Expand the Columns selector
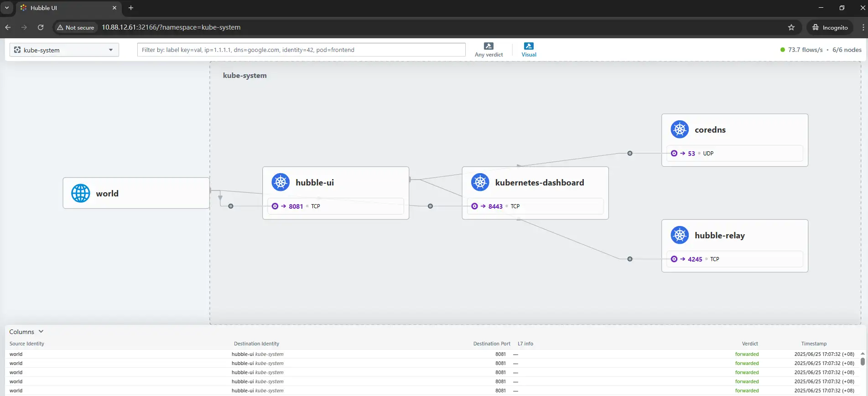This screenshot has height=396, width=868. pyautogui.click(x=26, y=332)
